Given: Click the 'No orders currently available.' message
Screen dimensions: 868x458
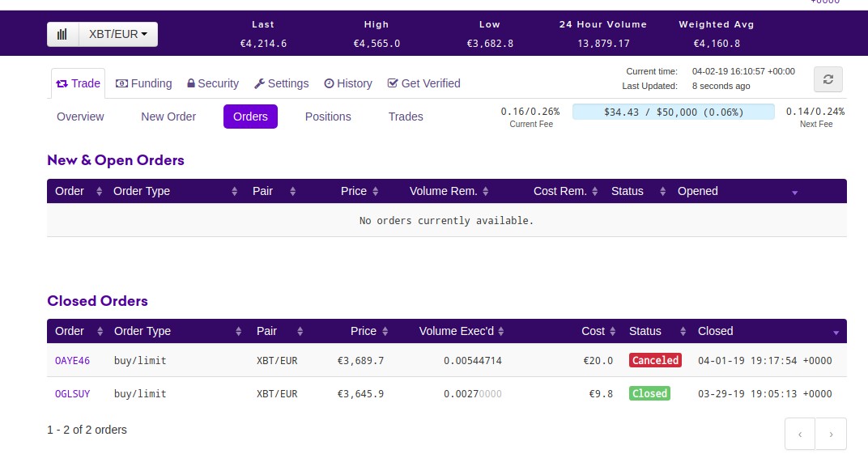Looking at the screenshot, I should click(446, 221).
